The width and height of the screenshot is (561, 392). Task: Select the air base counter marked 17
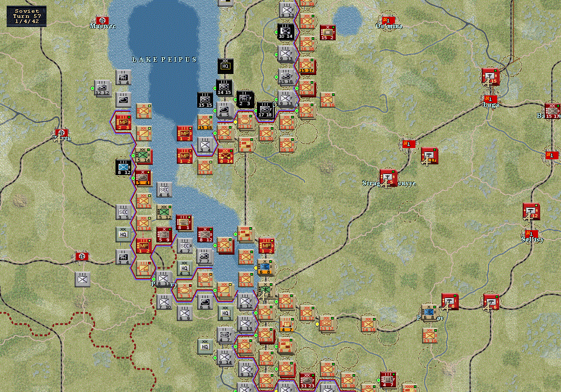pos(429,156)
